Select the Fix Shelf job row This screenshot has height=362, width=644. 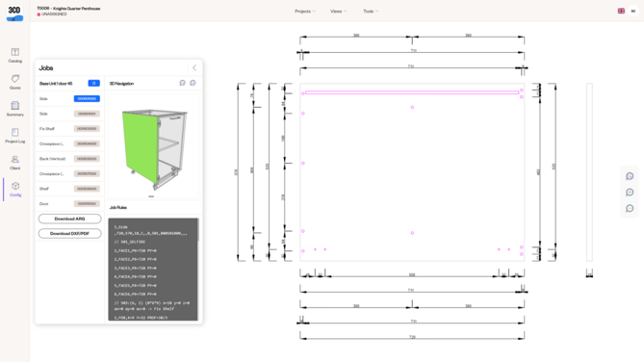click(x=69, y=129)
